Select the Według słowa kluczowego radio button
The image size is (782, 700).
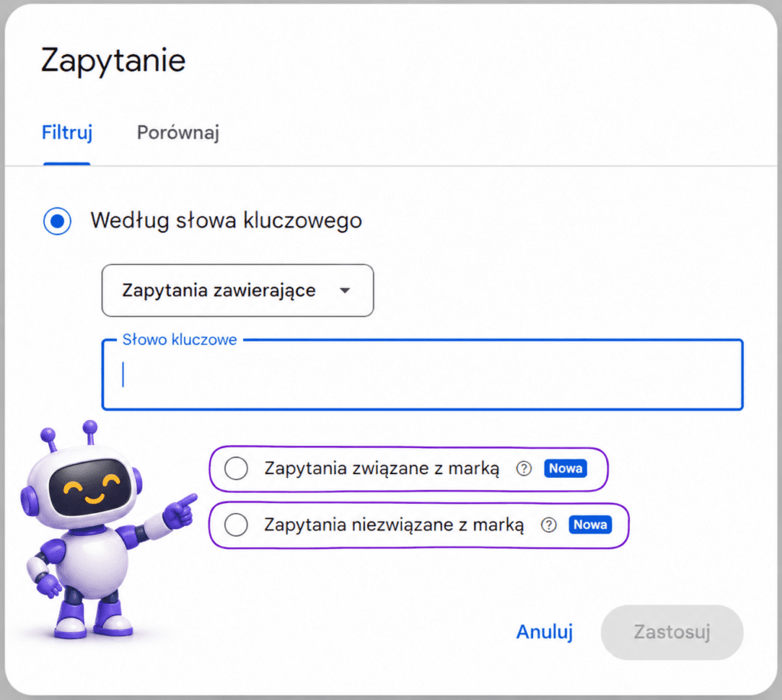click(x=57, y=221)
